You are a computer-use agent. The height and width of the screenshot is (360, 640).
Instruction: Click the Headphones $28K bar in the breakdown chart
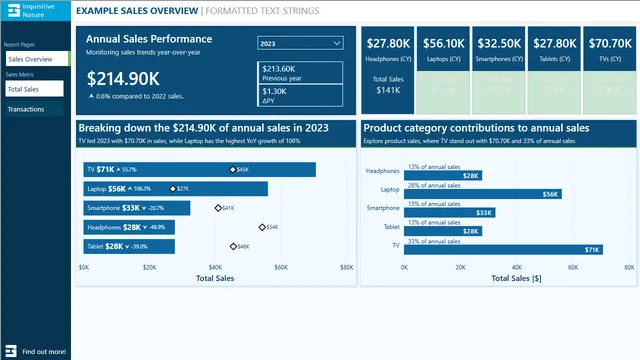point(129,227)
